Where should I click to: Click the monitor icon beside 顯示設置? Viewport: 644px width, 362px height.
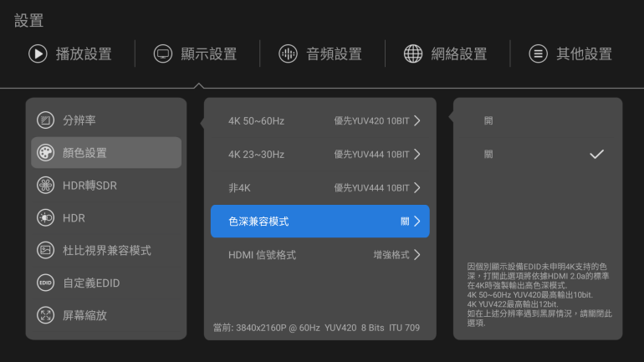[x=163, y=54]
